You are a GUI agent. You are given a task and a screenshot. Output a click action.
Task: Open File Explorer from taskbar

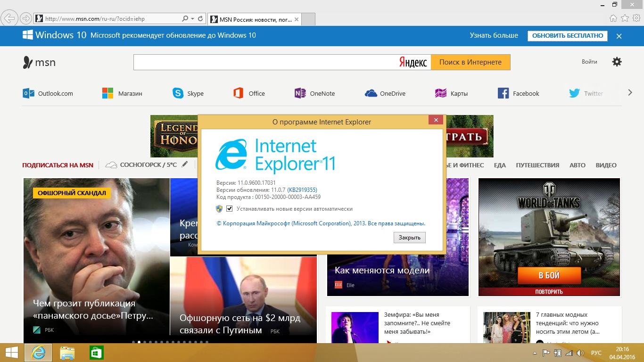[67, 353]
